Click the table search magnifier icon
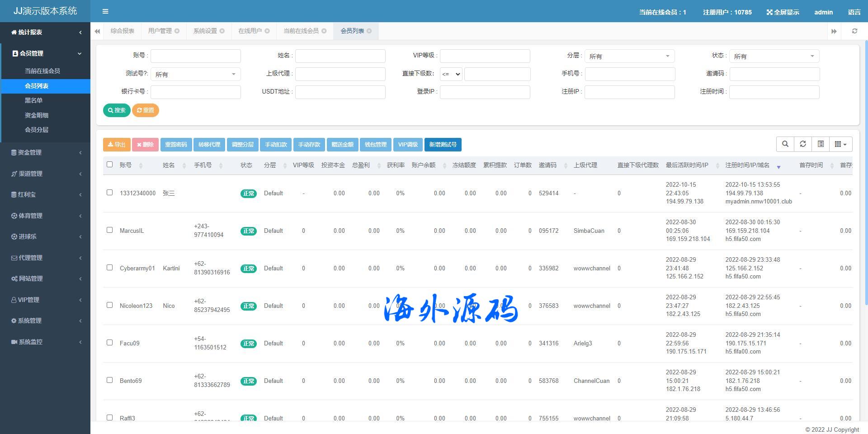 click(x=785, y=144)
